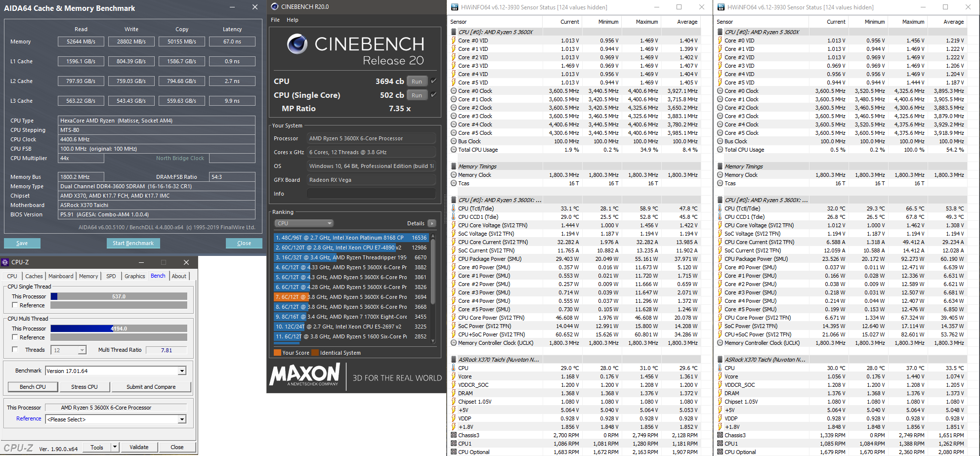
Task: Click icon beside Memory Controller Clock (UCLK), right HWiNFO
Action: 720,343
